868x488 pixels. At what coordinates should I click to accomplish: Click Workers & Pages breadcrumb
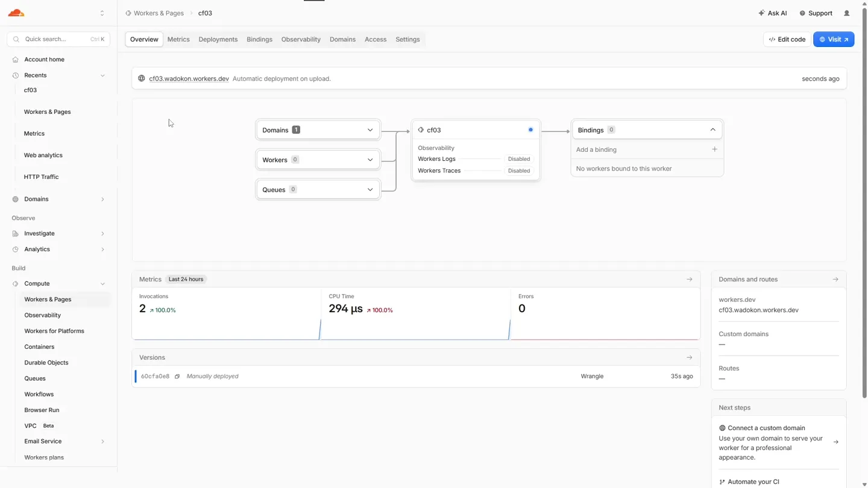[159, 13]
